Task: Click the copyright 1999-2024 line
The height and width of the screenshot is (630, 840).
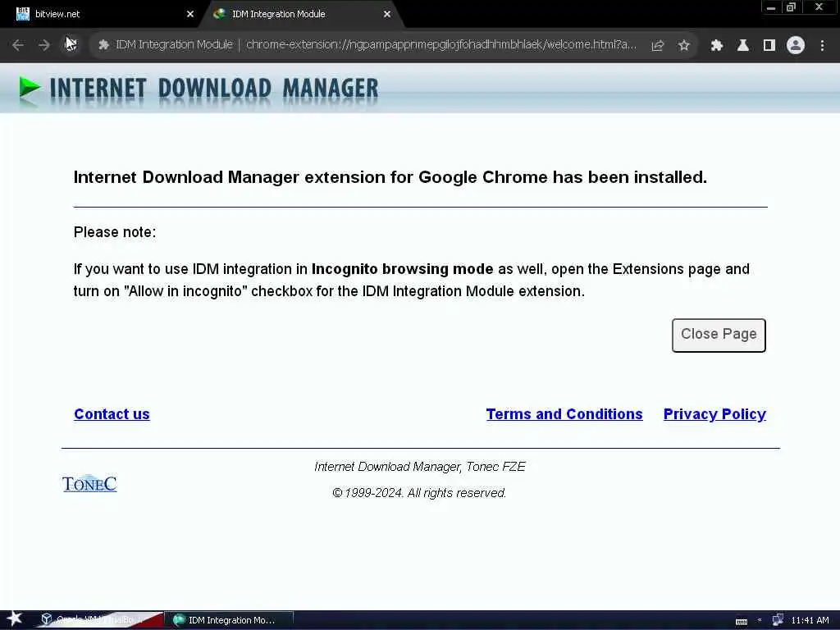Action: pyautogui.click(x=419, y=493)
